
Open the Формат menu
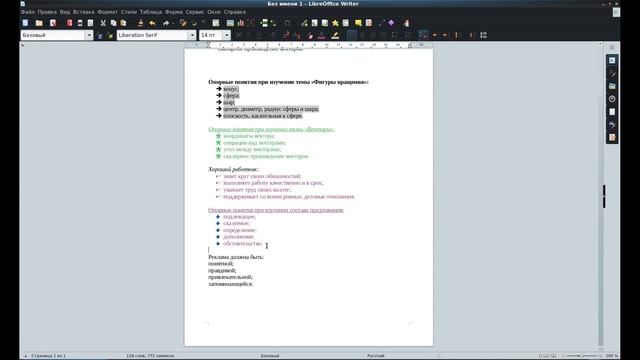pos(107,12)
